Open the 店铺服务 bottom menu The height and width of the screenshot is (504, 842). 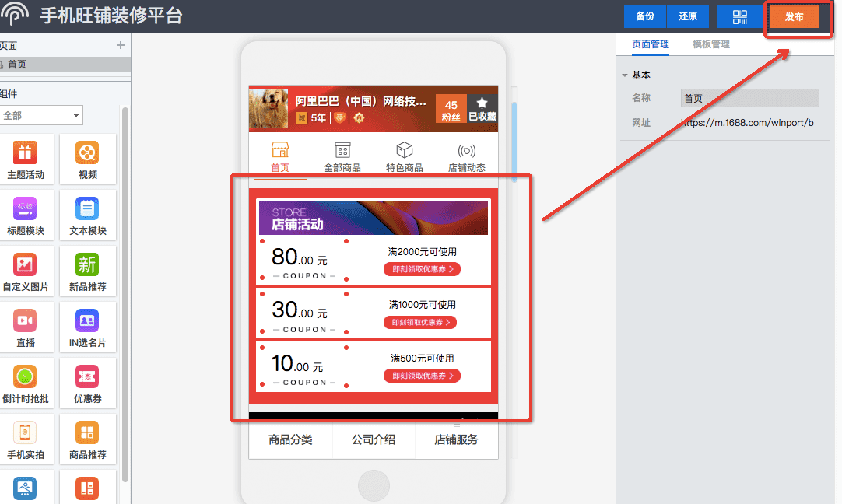click(x=457, y=439)
